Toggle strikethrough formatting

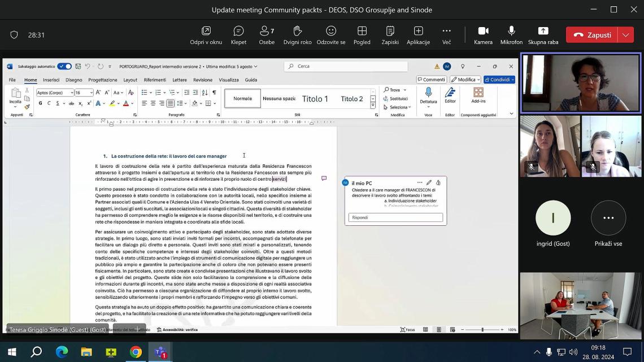72,103
